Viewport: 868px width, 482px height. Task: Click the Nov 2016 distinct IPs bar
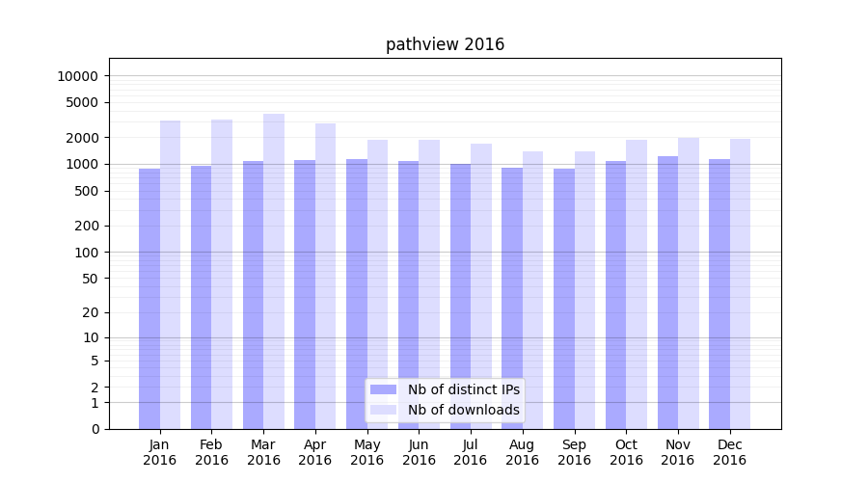pyautogui.click(x=667, y=292)
